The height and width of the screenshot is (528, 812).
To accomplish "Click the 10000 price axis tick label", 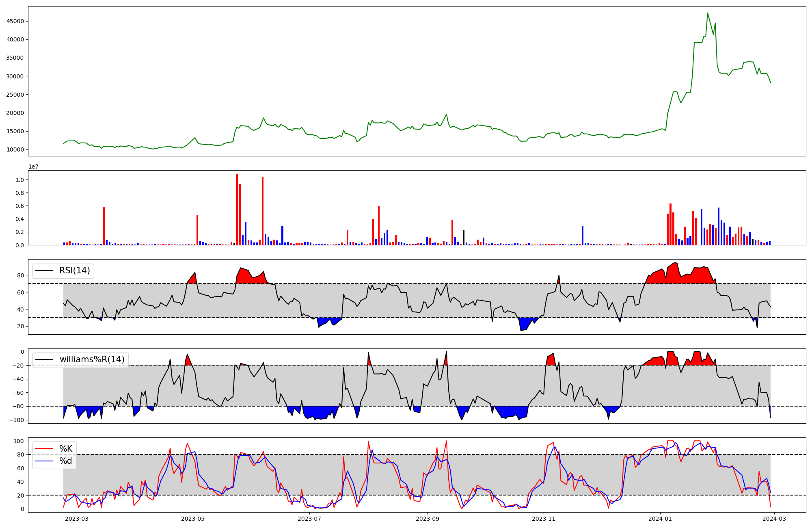I will point(15,149).
